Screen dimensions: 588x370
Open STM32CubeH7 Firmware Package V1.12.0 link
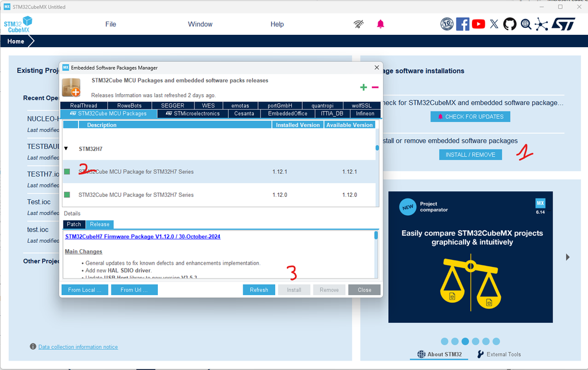tap(143, 236)
